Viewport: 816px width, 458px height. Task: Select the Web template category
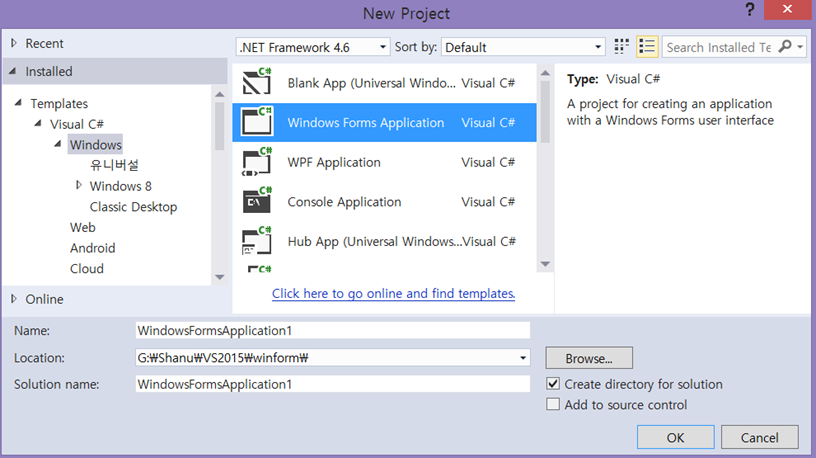[83, 227]
